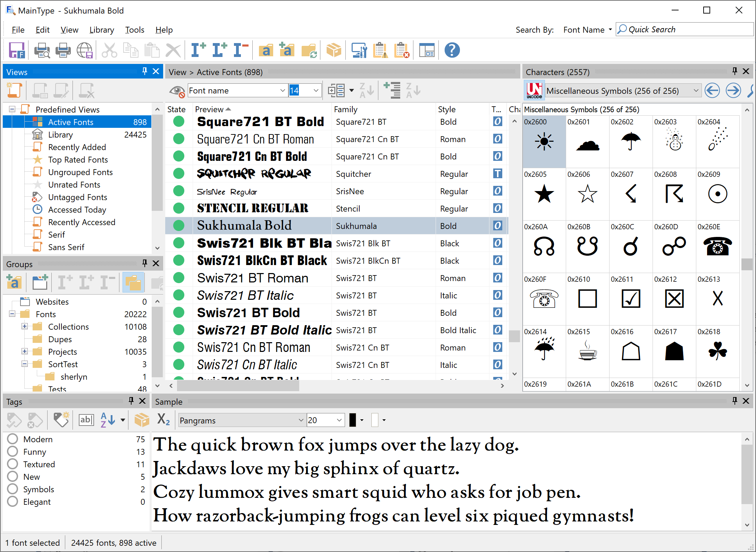Drag the font size stepper field
756x552 pixels.
coord(304,91)
